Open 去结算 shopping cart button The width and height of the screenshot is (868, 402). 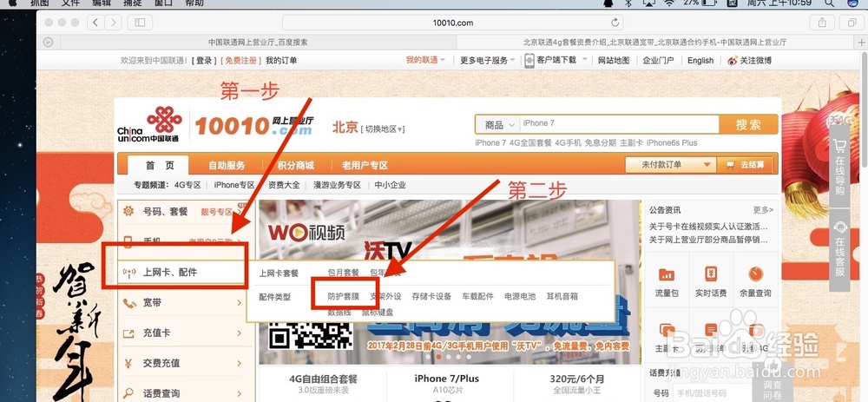[746, 164]
